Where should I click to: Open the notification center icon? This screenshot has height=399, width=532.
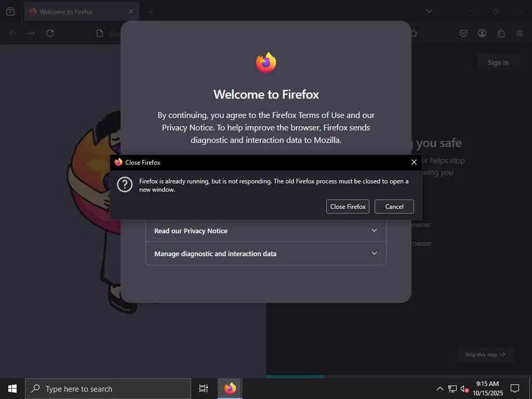[515, 389]
